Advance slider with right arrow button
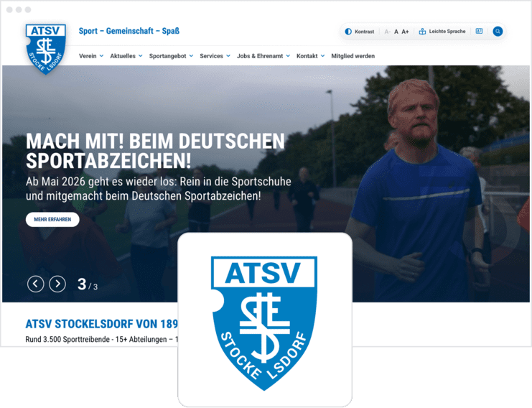Screen dimensions: 532x408 [57, 284]
